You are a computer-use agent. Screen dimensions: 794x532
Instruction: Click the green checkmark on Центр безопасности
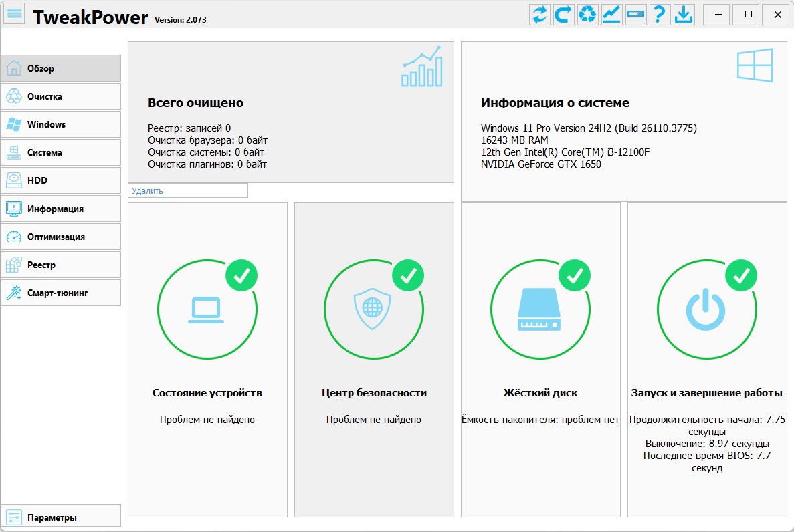coord(408,275)
